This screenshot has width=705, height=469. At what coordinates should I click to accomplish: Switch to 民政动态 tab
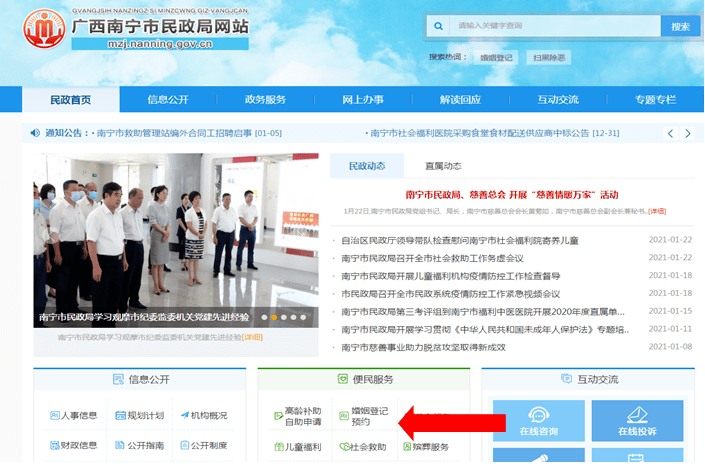pos(367,166)
